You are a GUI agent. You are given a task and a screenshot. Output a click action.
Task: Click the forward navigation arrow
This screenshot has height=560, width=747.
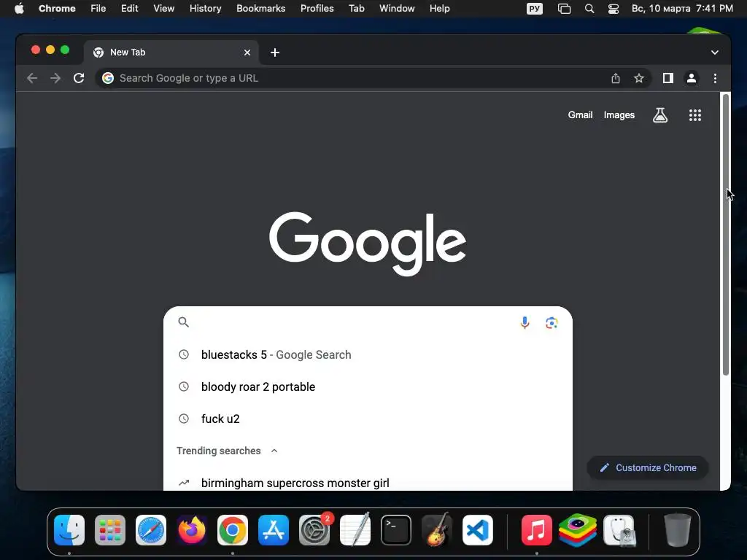(x=55, y=78)
